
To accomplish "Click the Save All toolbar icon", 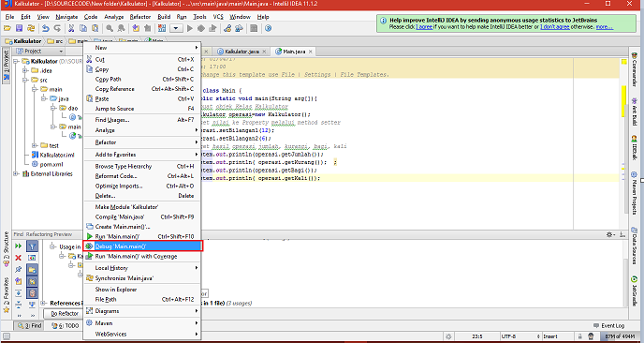I will 19,28.
